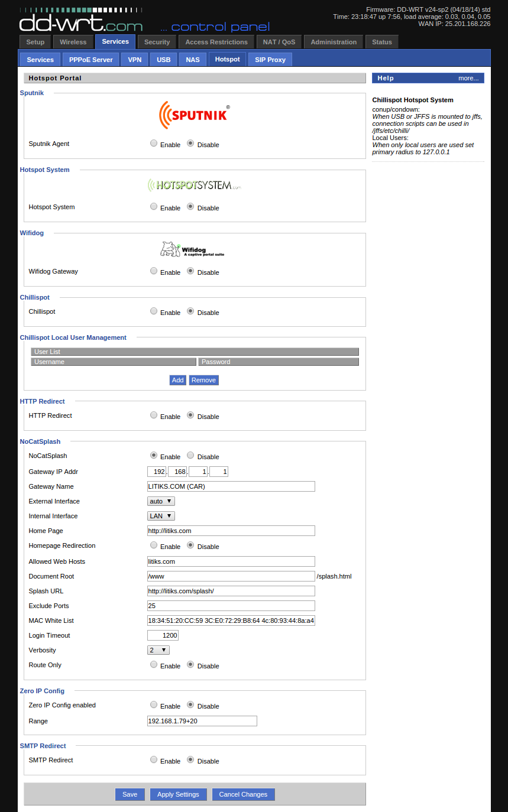Click the Splash URL field
The height and width of the screenshot is (812, 508).
[231, 591]
